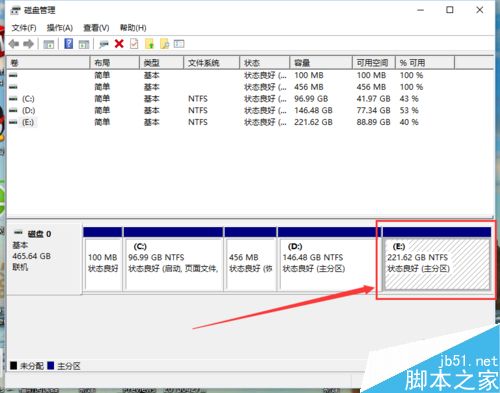Click the drive icon of the (E:) row
500x393 pixels.
[x=13, y=122]
